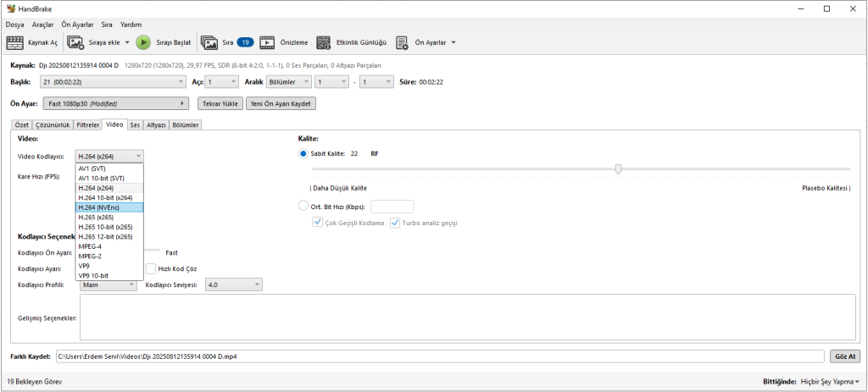Choose MPEG-4 encoder option
This screenshot has height=392, width=868.
point(109,246)
